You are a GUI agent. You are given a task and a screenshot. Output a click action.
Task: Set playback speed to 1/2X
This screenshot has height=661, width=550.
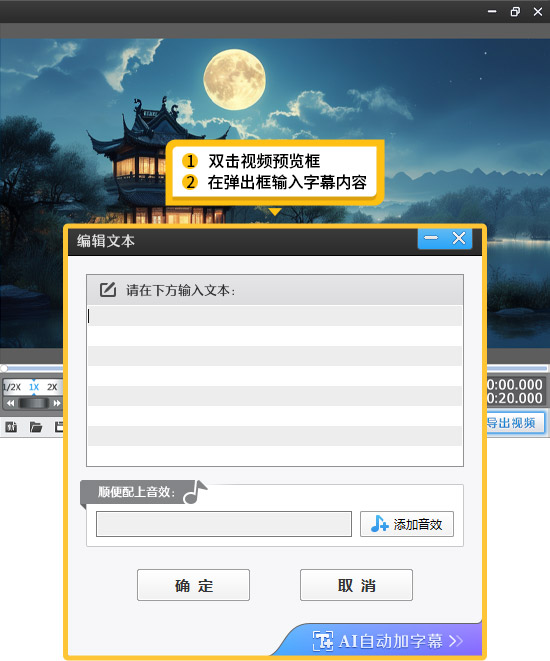pyautogui.click(x=12, y=387)
